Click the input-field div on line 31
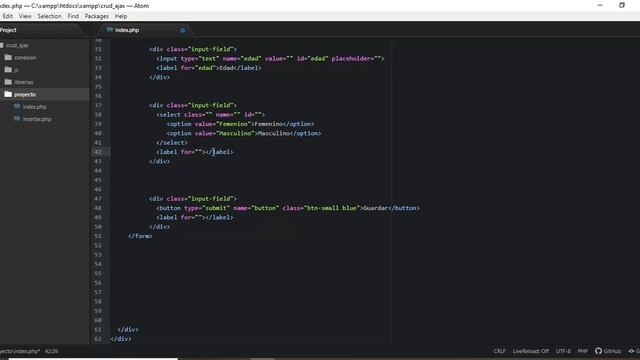Image resolution: width=640 pixels, height=360 pixels. pyautogui.click(x=193, y=49)
